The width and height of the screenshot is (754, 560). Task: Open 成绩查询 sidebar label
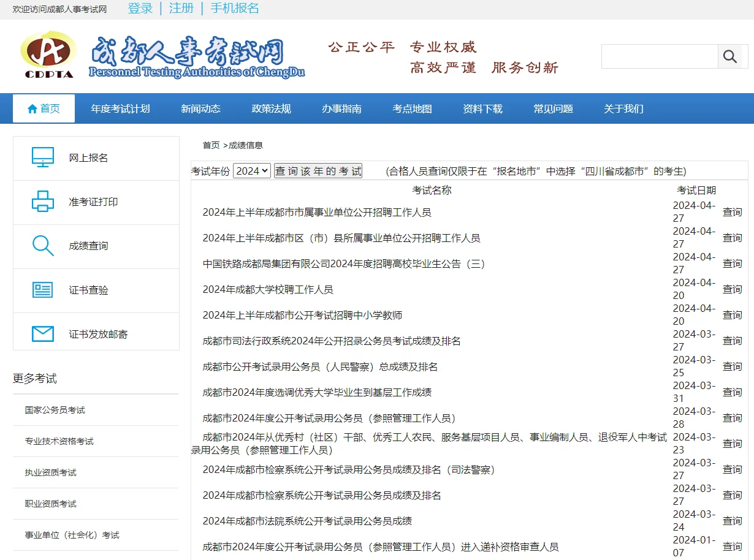click(x=88, y=246)
